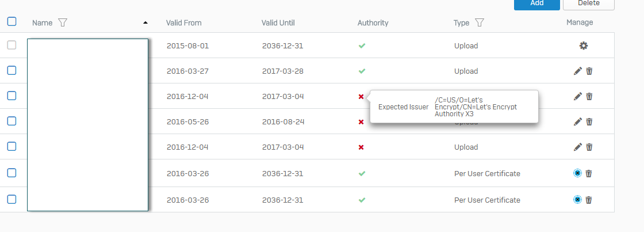Edit the certificate valid from 2016-03-27

click(x=578, y=71)
